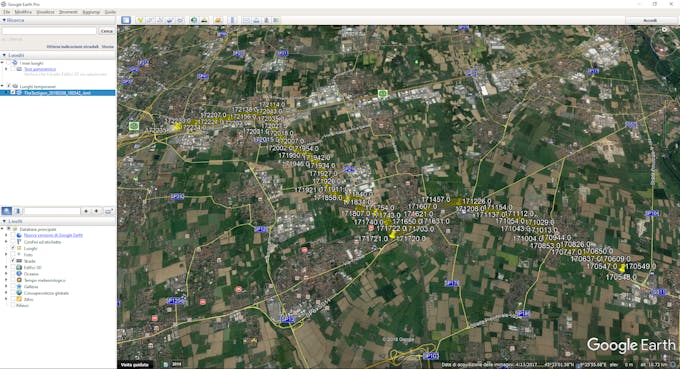Click the Cerca search button
This screenshot has height=369, width=680.
(107, 31)
